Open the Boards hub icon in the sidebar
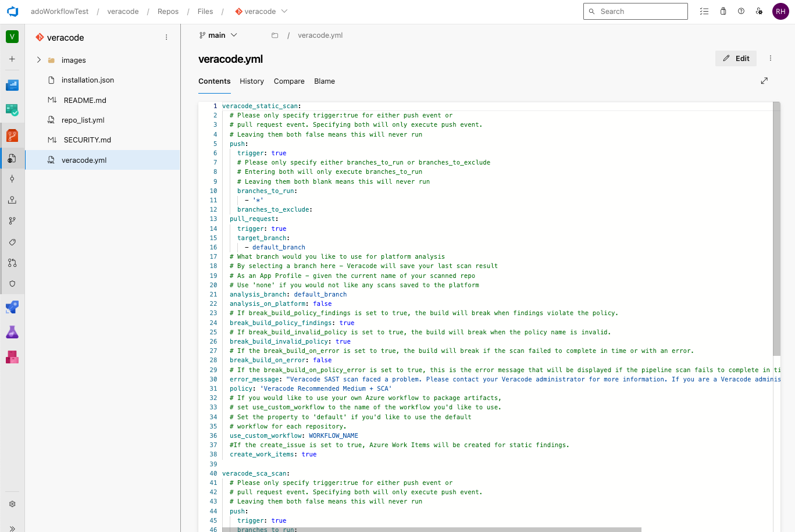 pos(12,110)
